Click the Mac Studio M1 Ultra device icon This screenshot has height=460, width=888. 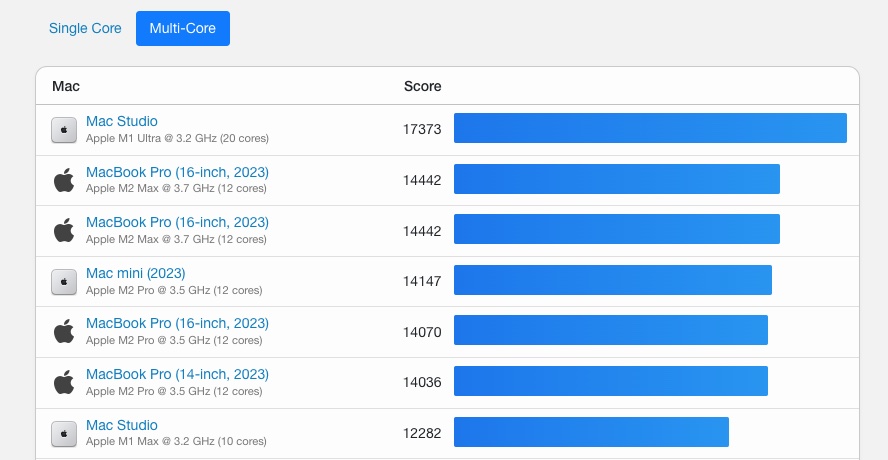point(64,129)
